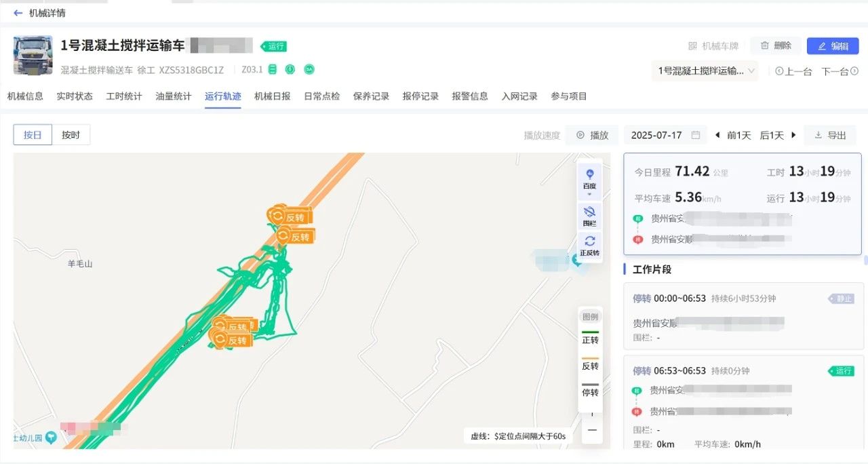The image size is (868, 464).
Task: Open work segment 停转 00:00~06:53
Action: pyautogui.click(x=743, y=316)
